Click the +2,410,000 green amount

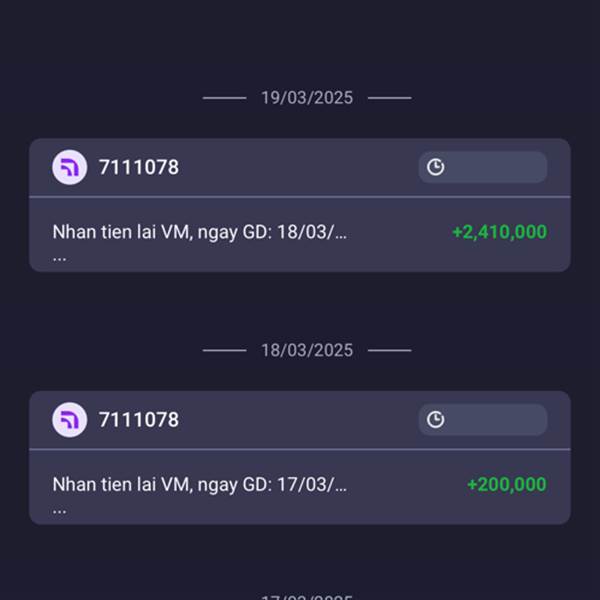pos(499,232)
